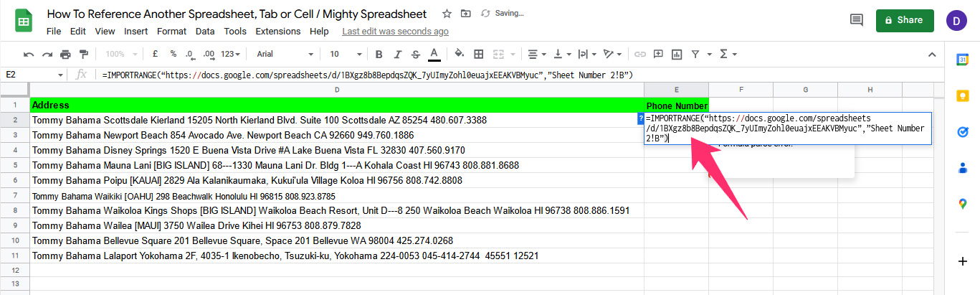Click into the formula bar text

(x=367, y=75)
